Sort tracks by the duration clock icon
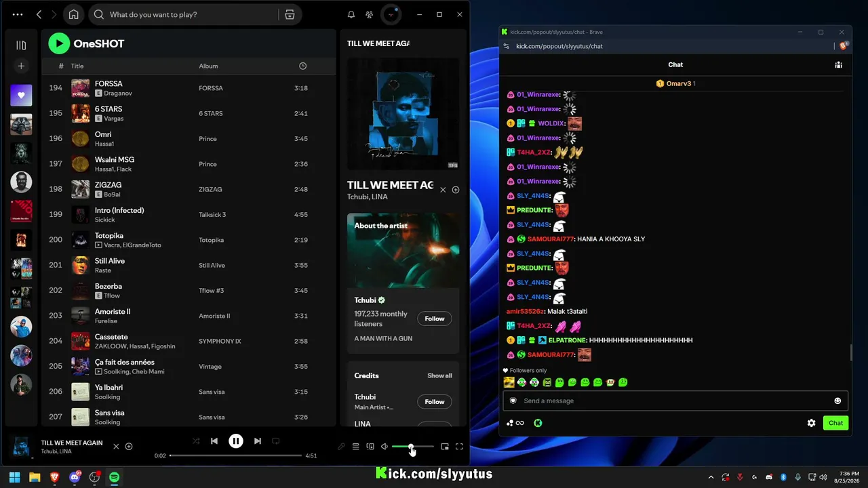Screen dimensions: 868x488 click(x=302, y=66)
